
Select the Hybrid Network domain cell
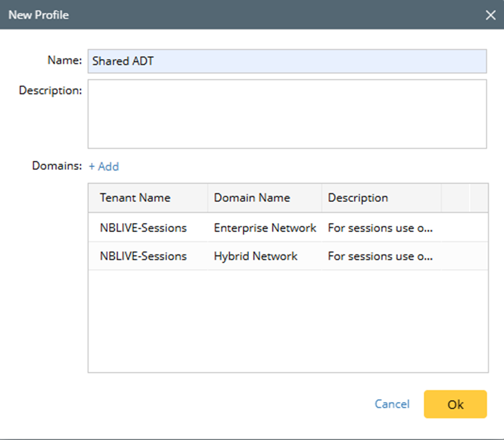point(256,256)
